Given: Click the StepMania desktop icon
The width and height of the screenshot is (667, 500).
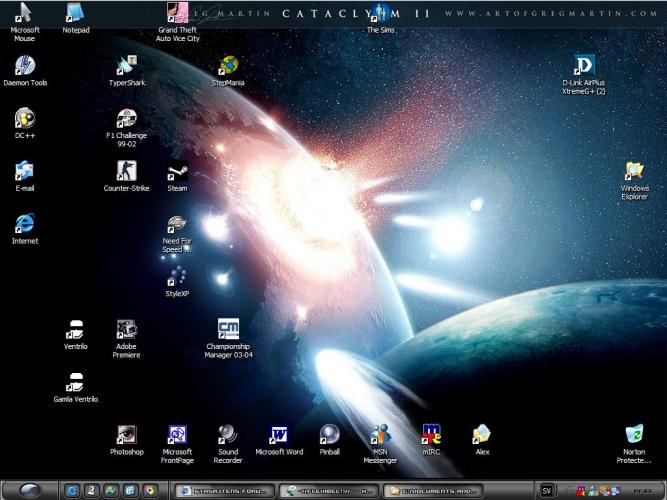Looking at the screenshot, I should click(228, 66).
